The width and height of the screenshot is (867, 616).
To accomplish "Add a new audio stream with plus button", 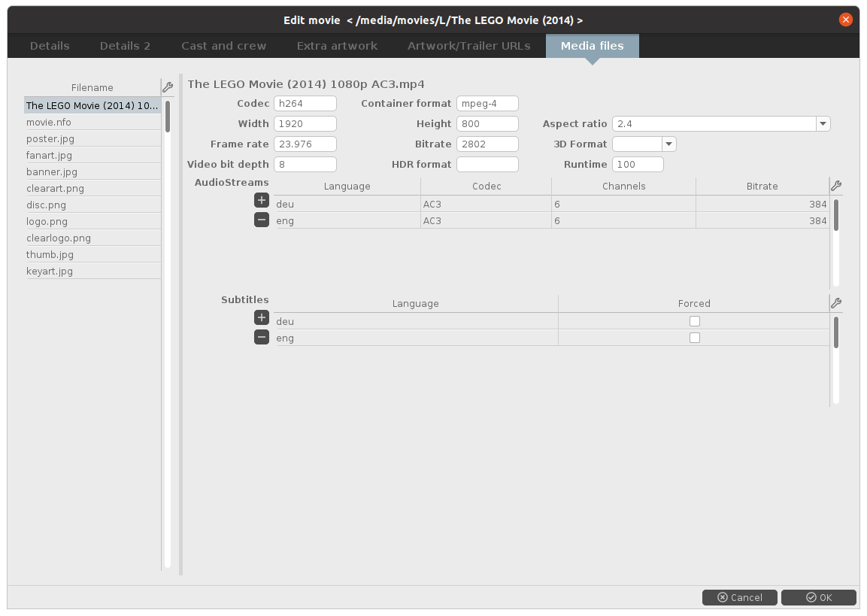I will [x=262, y=200].
